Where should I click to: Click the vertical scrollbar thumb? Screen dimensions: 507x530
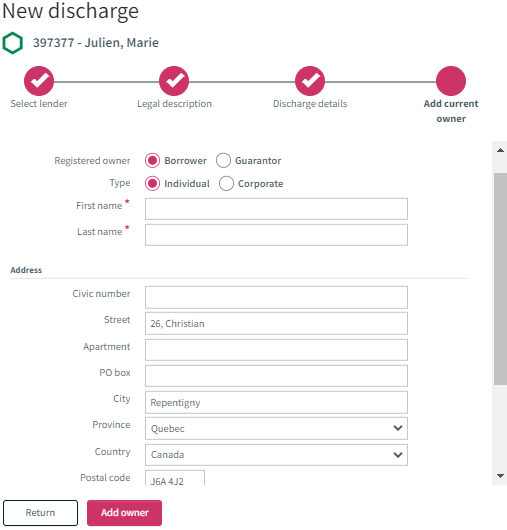tap(500, 279)
